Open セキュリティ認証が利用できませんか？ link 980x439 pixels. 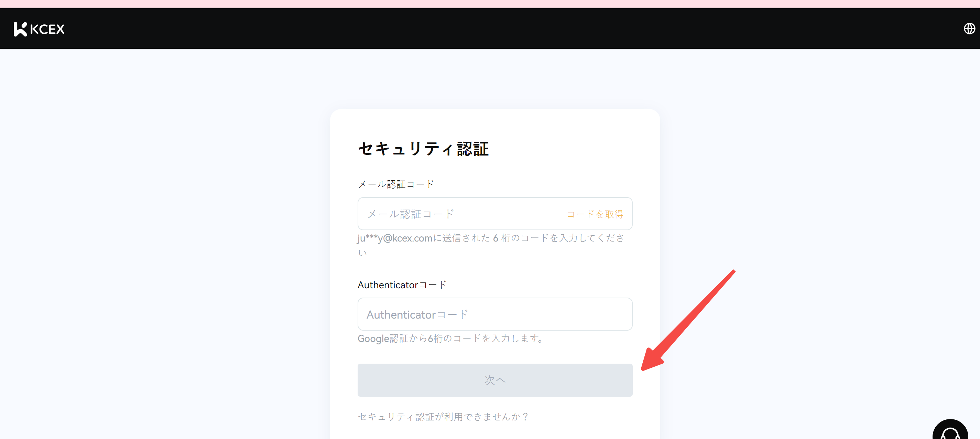pyautogui.click(x=443, y=417)
